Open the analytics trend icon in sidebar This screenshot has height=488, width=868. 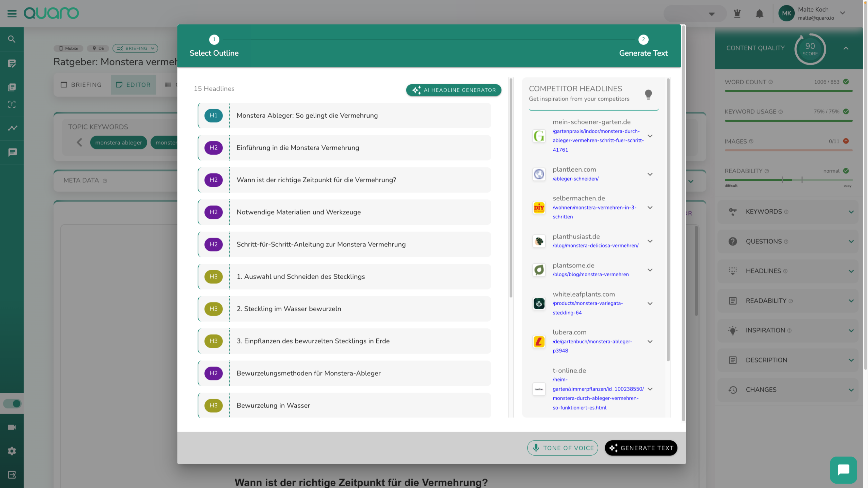12,128
